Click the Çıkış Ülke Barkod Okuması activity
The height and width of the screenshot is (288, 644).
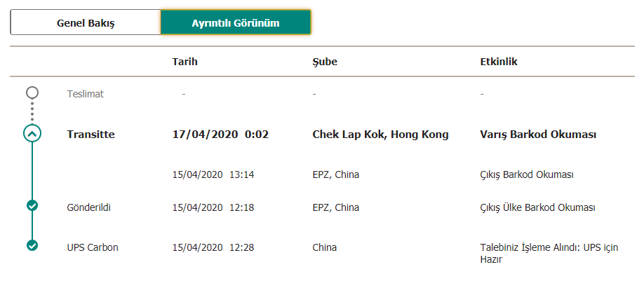point(538,207)
